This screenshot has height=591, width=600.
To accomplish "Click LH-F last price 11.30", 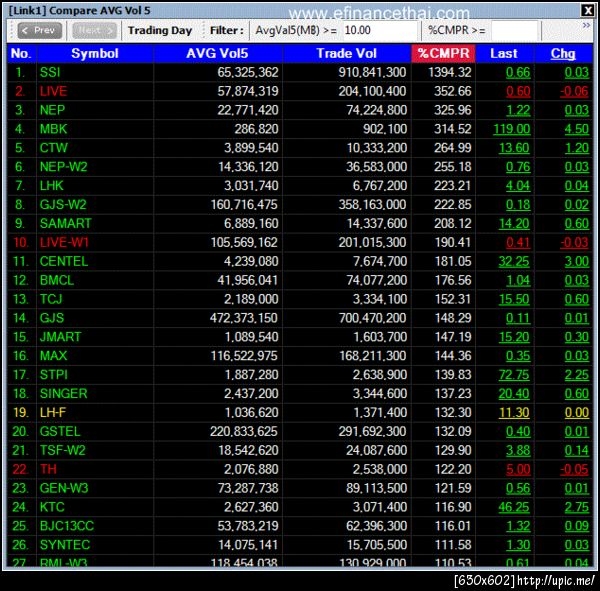I will pyautogui.click(x=514, y=413).
